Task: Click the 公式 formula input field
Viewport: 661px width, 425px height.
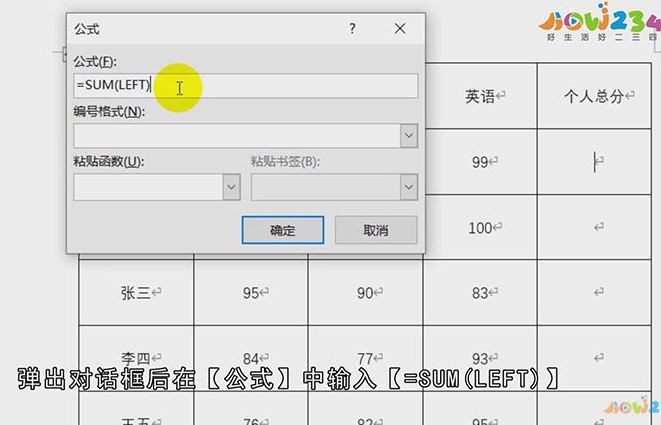Action: point(246,86)
